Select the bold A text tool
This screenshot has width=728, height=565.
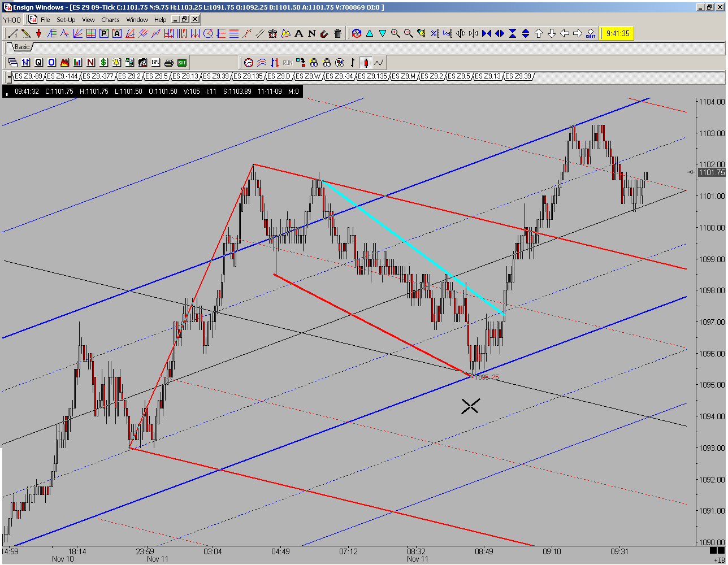[x=298, y=33]
